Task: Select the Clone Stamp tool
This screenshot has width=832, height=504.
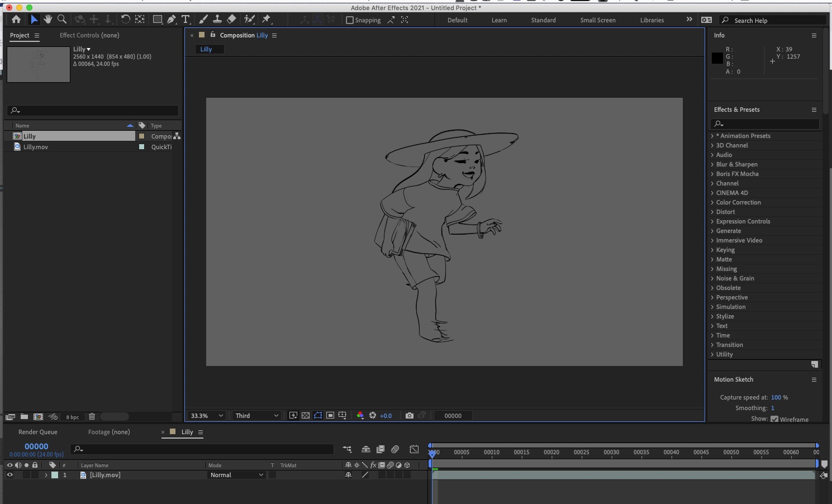Action: click(217, 20)
